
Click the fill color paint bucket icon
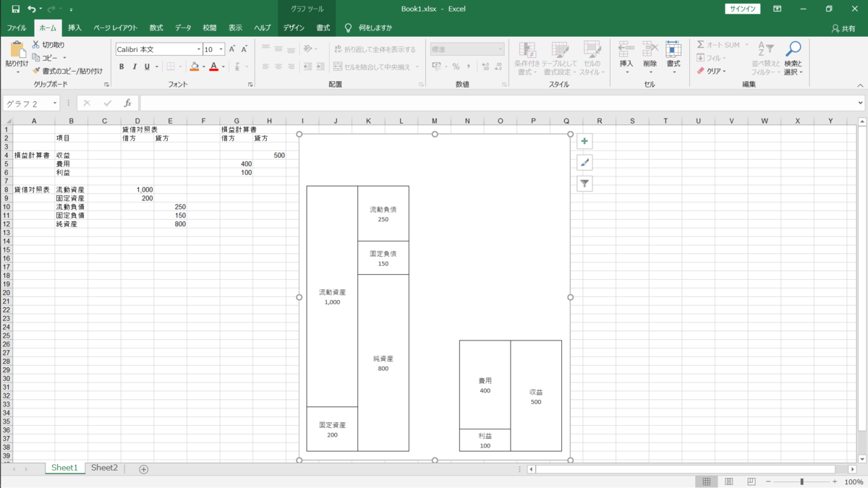194,67
